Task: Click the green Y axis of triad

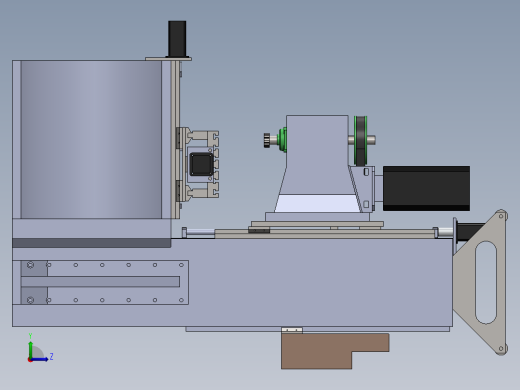Action: coord(30,349)
